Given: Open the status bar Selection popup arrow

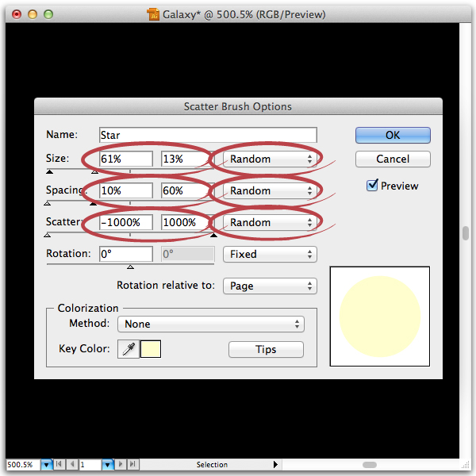Looking at the screenshot, I should click(275, 464).
